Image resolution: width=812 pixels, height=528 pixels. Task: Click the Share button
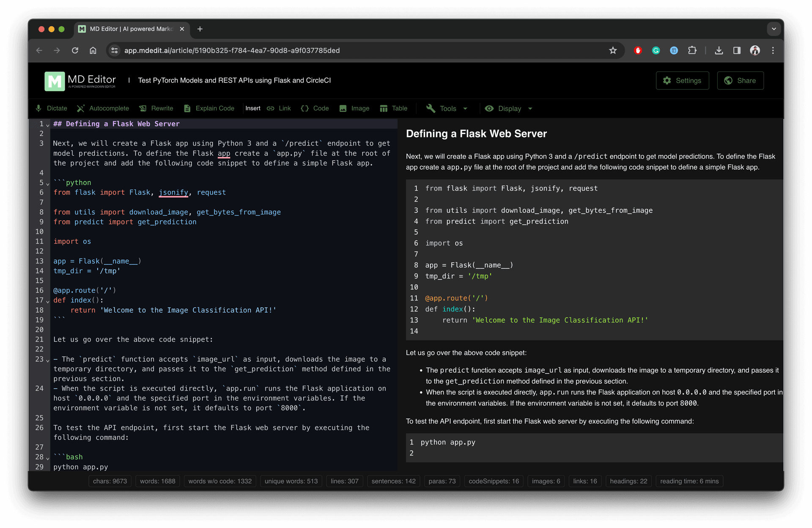(741, 80)
